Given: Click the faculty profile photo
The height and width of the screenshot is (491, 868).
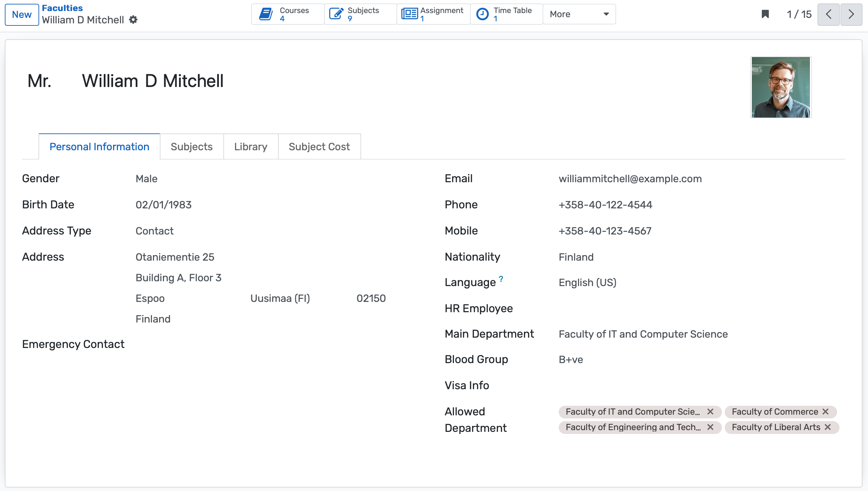Looking at the screenshot, I should pos(780,87).
